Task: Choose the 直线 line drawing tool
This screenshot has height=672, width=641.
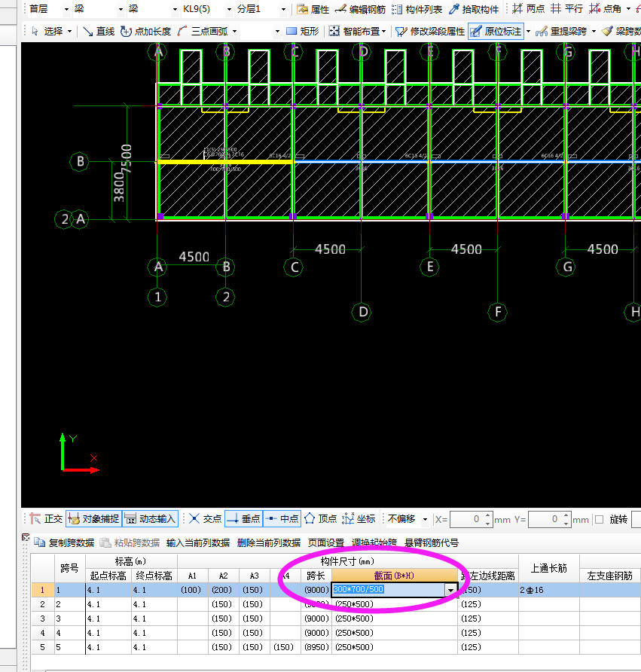Action: point(98,31)
